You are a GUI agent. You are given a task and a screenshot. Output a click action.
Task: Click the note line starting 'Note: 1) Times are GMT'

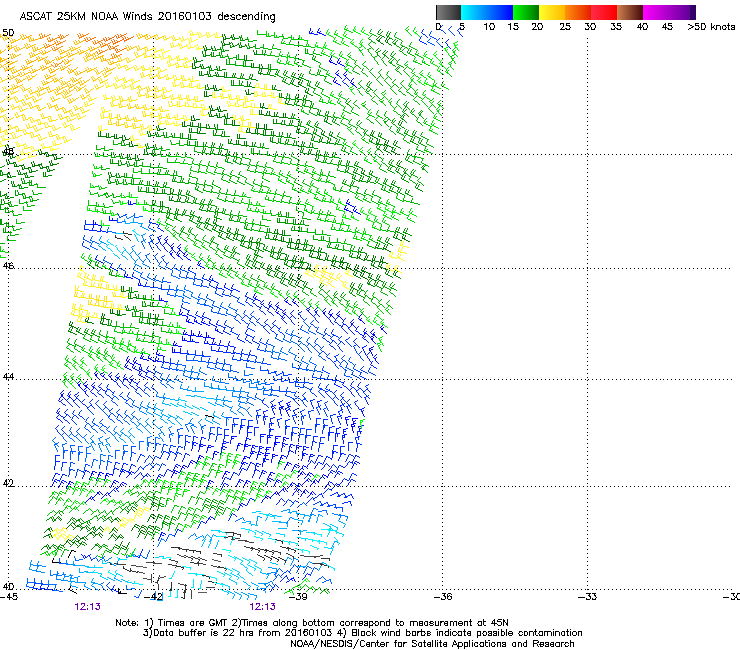(x=312, y=623)
